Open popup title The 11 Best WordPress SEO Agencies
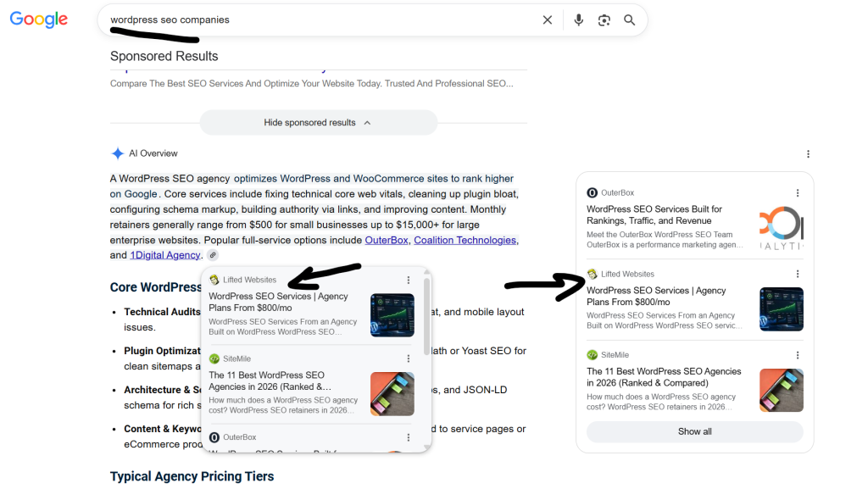The width and height of the screenshot is (868, 489). 270,381
